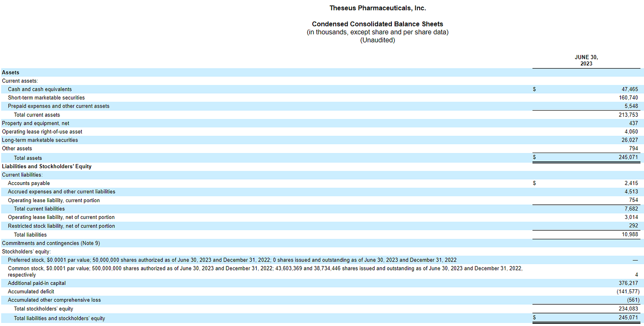This screenshot has height=326, width=644.
Task: Click the Condensed Consolidated Balance Sheets heading
Action: click(378, 24)
